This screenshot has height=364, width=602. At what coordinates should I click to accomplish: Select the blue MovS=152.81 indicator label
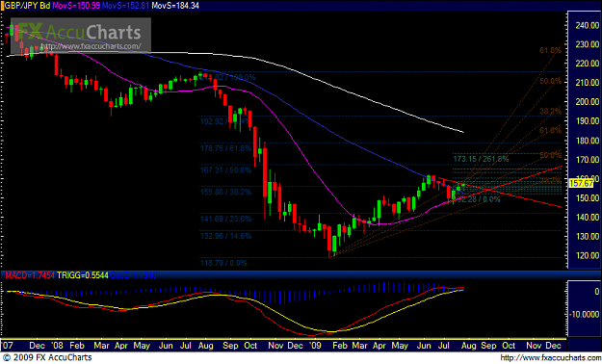(126, 6)
